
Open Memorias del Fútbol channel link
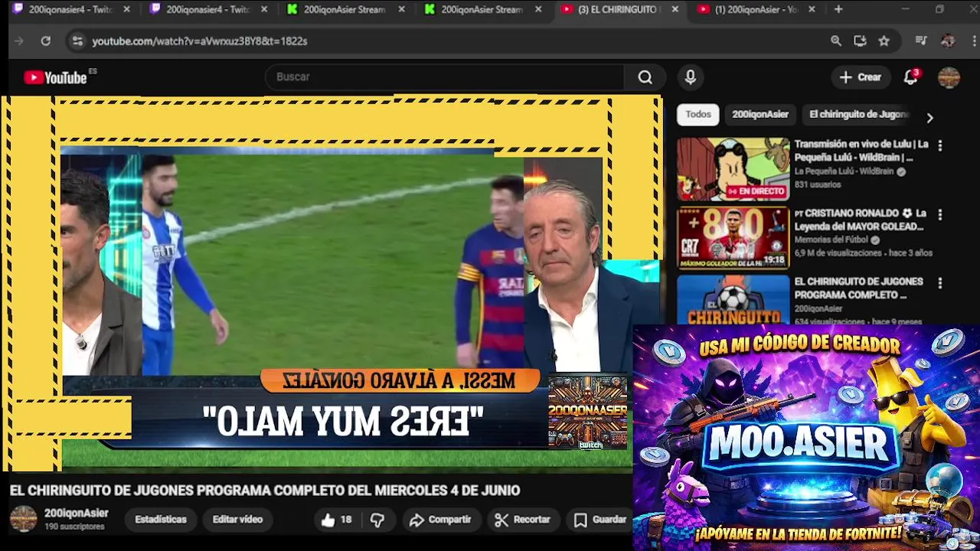point(831,240)
